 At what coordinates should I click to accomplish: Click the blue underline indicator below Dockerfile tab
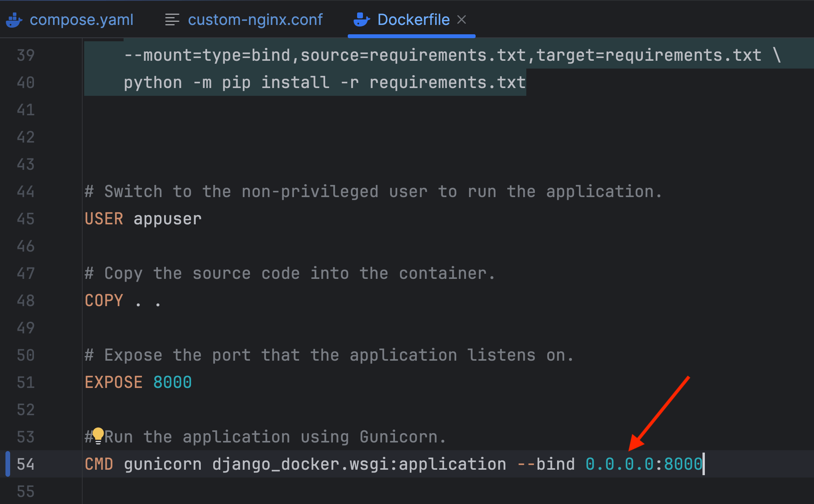411,36
